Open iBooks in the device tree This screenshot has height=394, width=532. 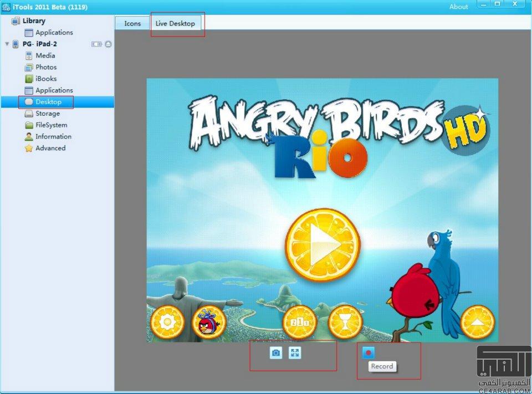click(46, 79)
